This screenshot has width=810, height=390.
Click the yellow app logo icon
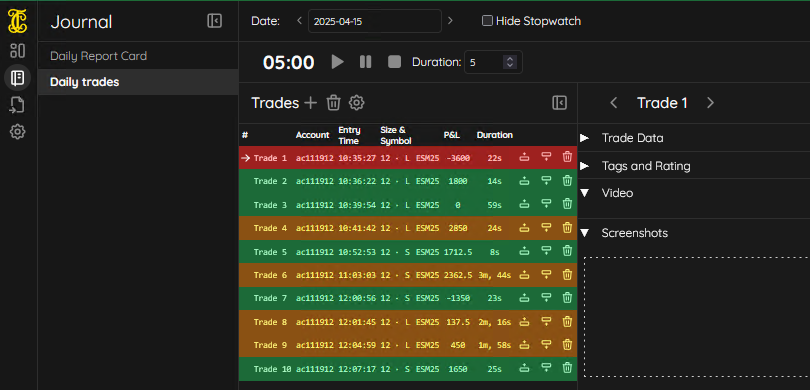click(18, 22)
